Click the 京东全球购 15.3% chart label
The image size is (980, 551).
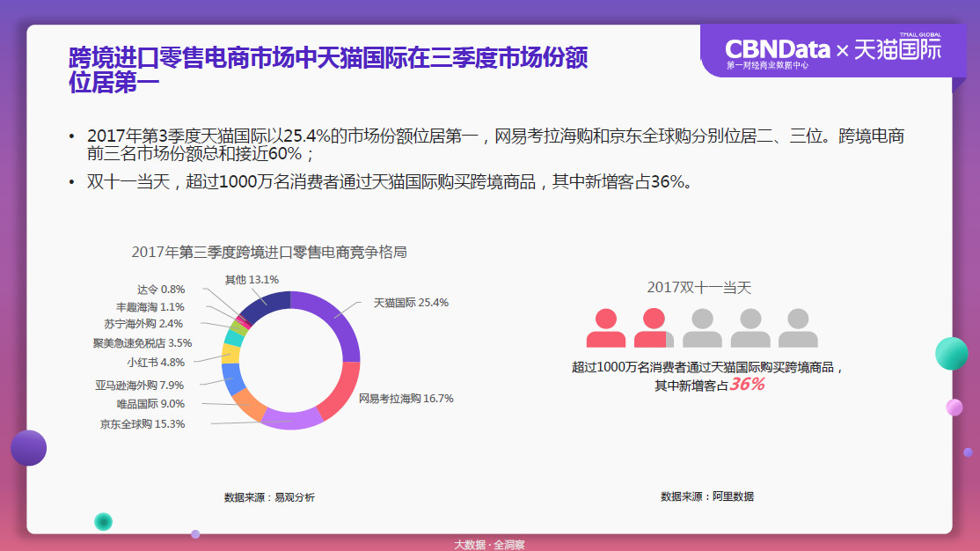pyautogui.click(x=143, y=424)
